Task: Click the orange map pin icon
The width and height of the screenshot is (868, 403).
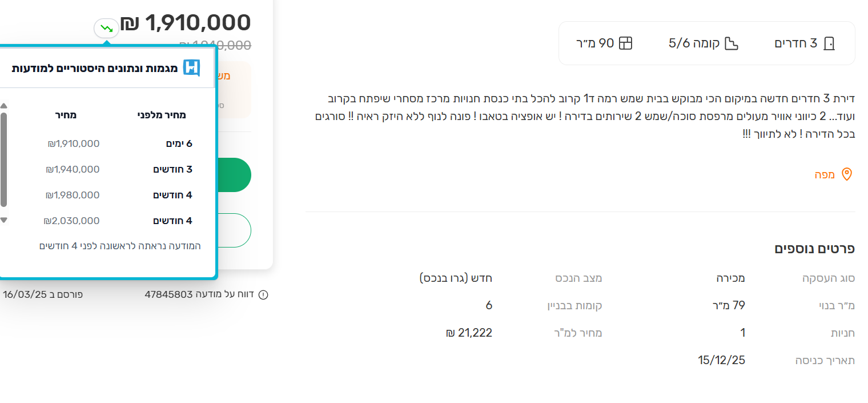Action: click(x=847, y=175)
